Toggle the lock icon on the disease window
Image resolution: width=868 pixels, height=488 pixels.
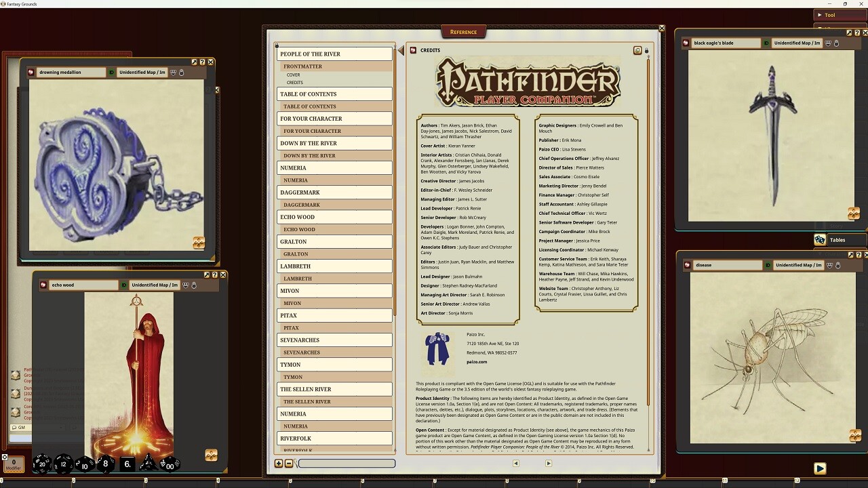[837, 265]
